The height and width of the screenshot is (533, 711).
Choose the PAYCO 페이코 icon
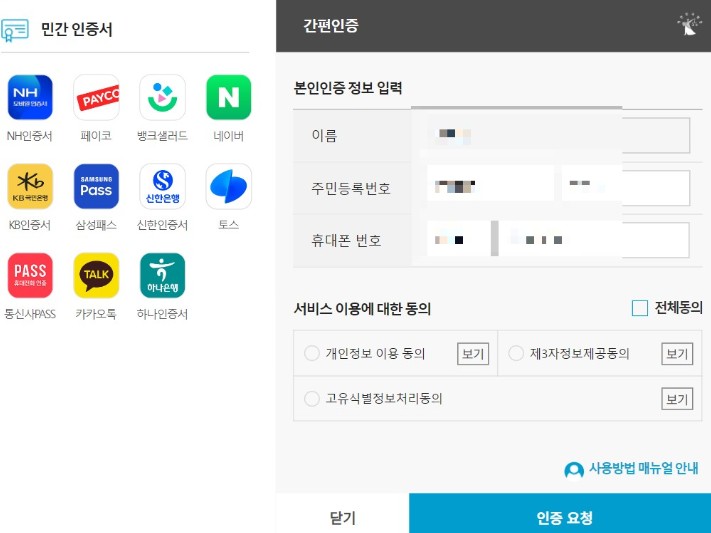point(96,97)
